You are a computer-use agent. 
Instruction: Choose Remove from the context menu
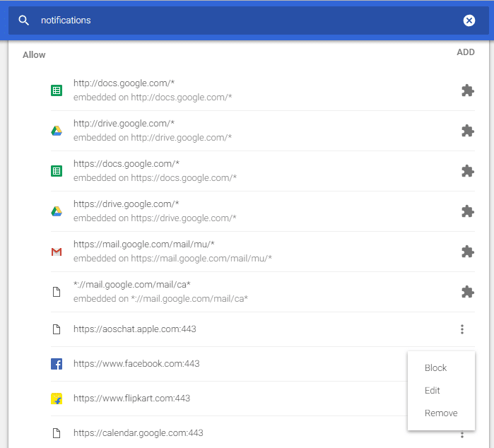pos(441,413)
